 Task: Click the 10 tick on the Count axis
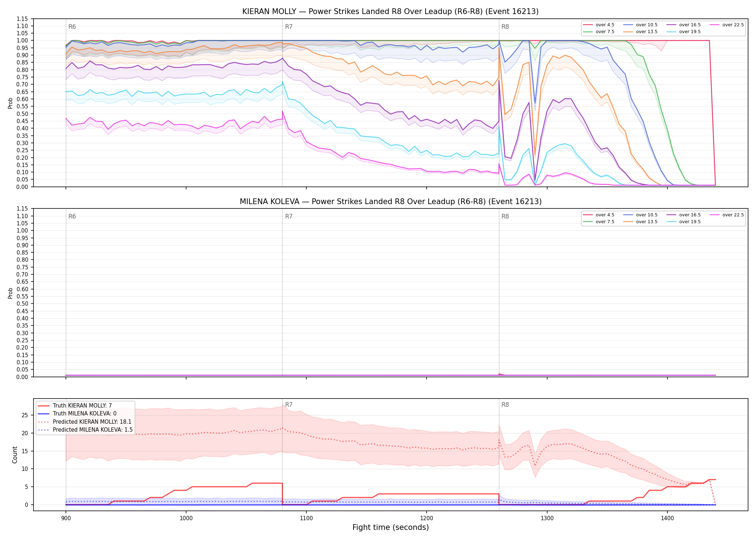pos(24,469)
